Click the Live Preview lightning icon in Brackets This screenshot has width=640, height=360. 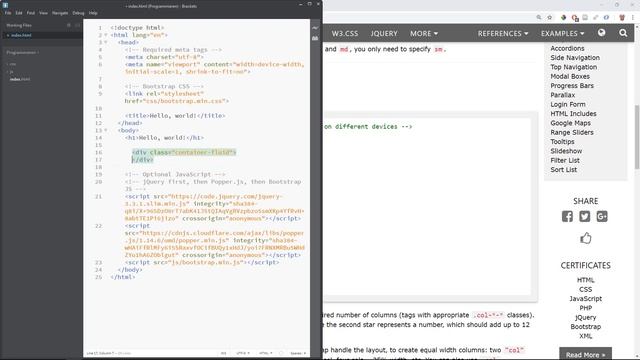[x=315, y=28]
